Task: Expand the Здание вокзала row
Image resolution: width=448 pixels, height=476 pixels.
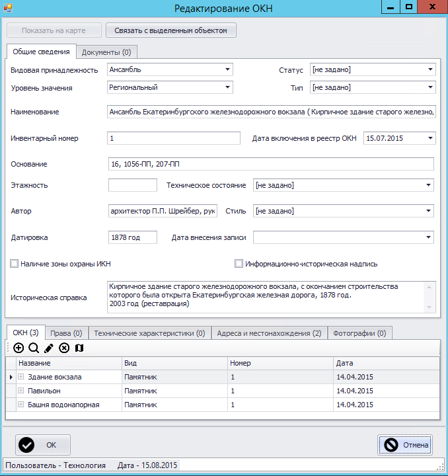Action: pos(20,377)
